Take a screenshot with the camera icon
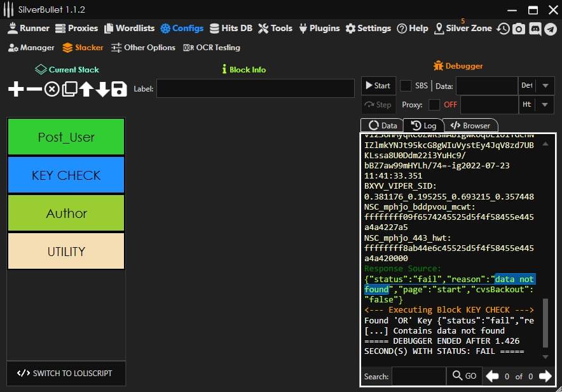Image resolution: width=562 pixels, height=392 pixels. click(x=519, y=29)
